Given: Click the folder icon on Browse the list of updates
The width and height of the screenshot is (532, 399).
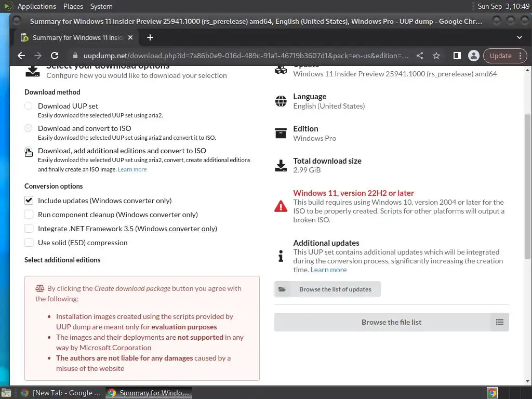Looking at the screenshot, I should (x=282, y=289).
